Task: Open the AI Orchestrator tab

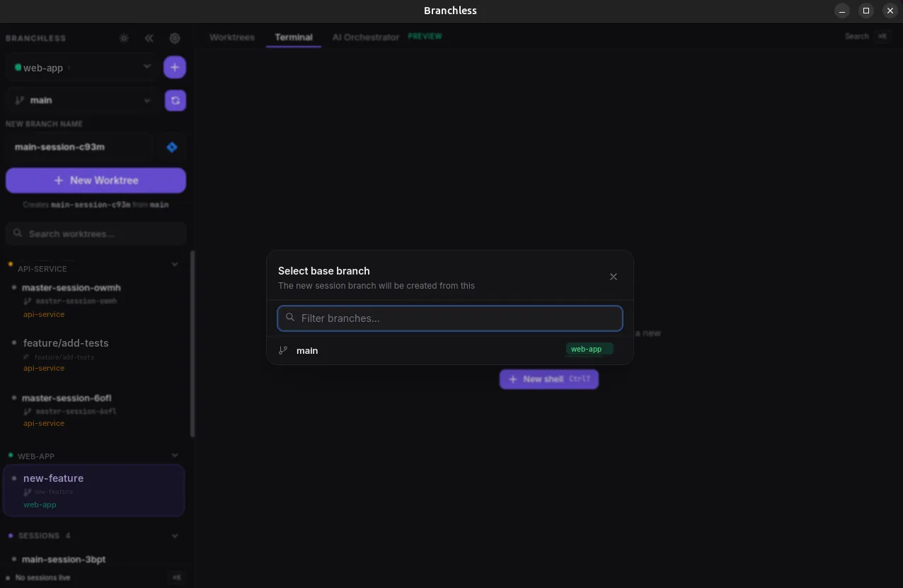Action: click(x=366, y=37)
